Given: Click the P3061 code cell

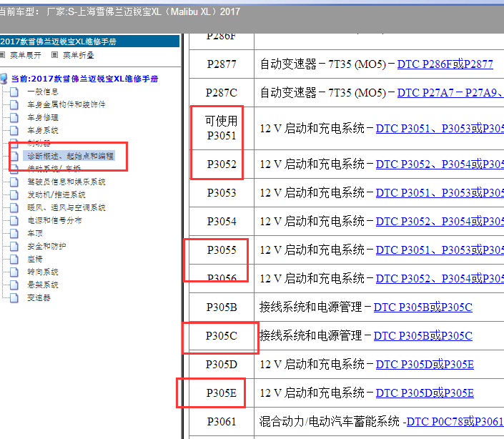Looking at the screenshot, I should (222, 422).
